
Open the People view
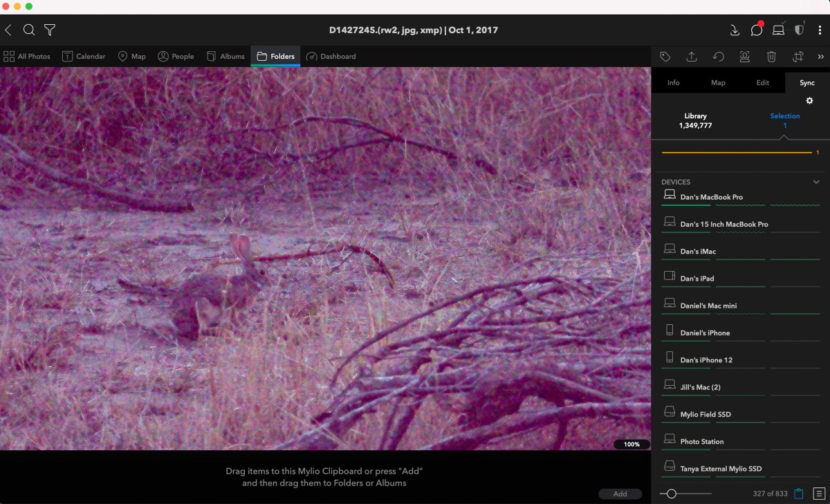[176, 57]
